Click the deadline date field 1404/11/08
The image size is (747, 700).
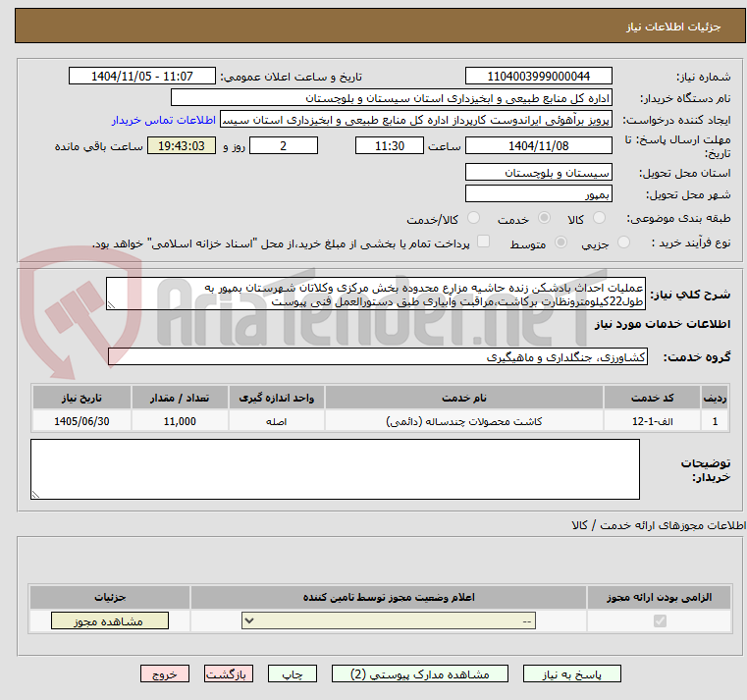click(539, 146)
